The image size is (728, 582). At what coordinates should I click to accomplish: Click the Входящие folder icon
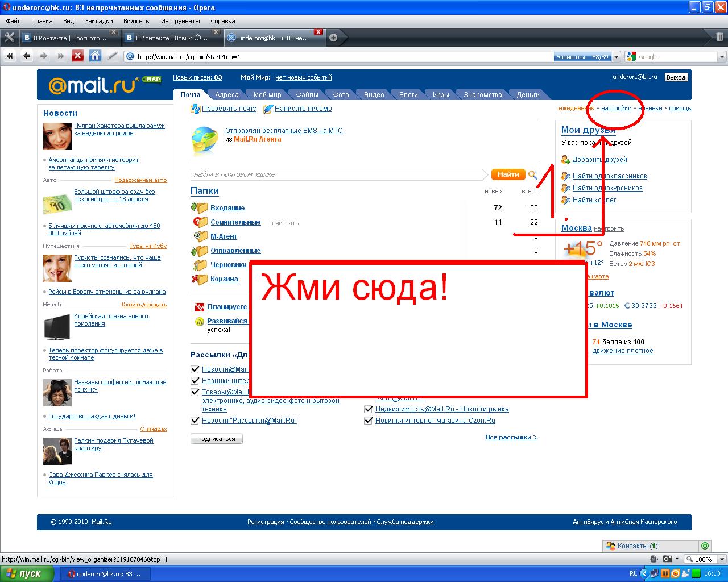point(200,208)
